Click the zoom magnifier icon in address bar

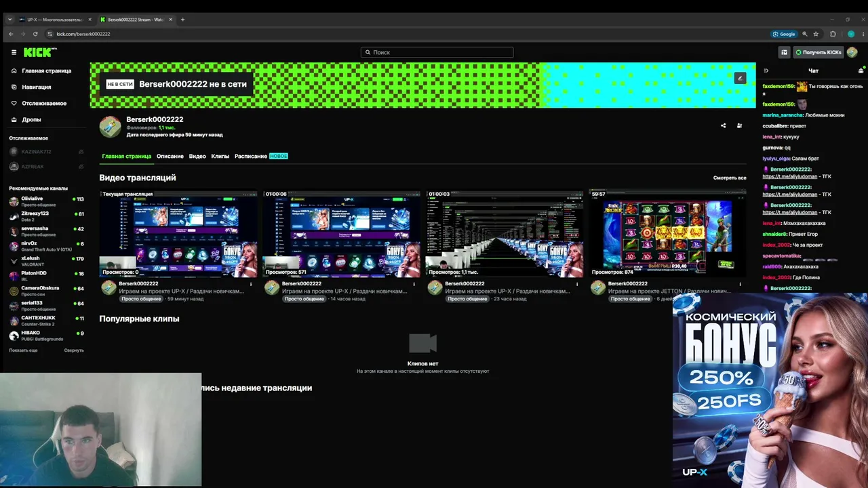[805, 34]
